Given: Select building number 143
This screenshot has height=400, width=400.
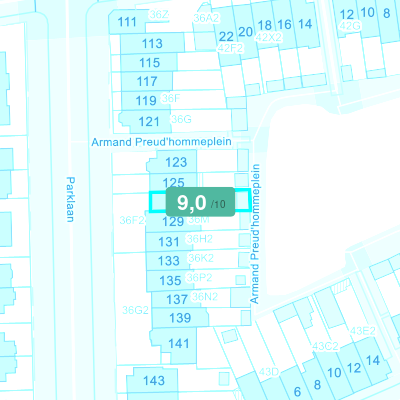Looking at the screenshot, I should (x=154, y=380).
